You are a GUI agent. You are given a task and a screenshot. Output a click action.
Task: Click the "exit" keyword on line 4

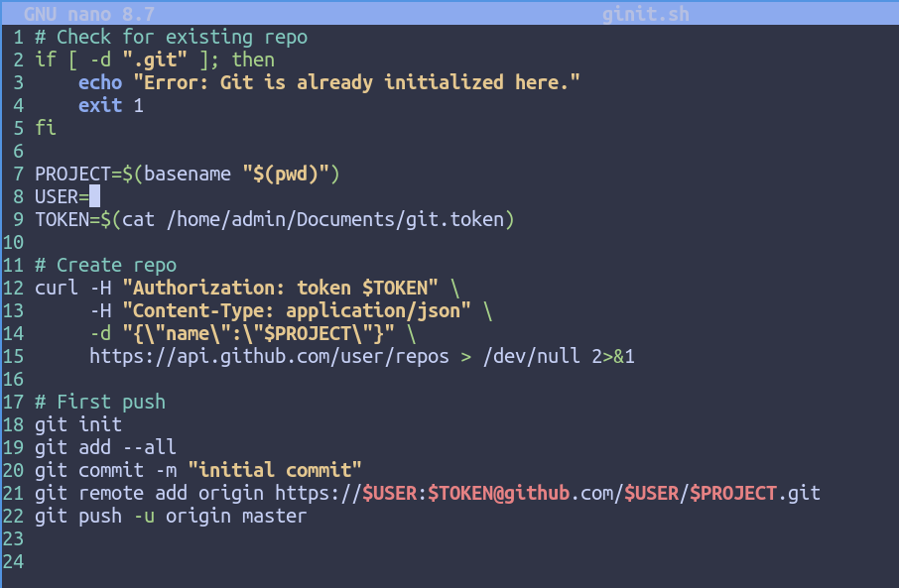tap(100, 105)
